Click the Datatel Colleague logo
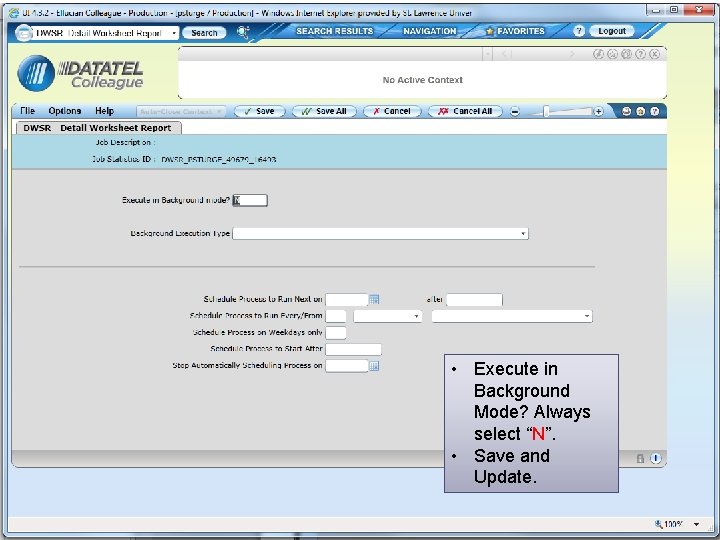The height and width of the screenshot is (540, 720). coord(80,73)
